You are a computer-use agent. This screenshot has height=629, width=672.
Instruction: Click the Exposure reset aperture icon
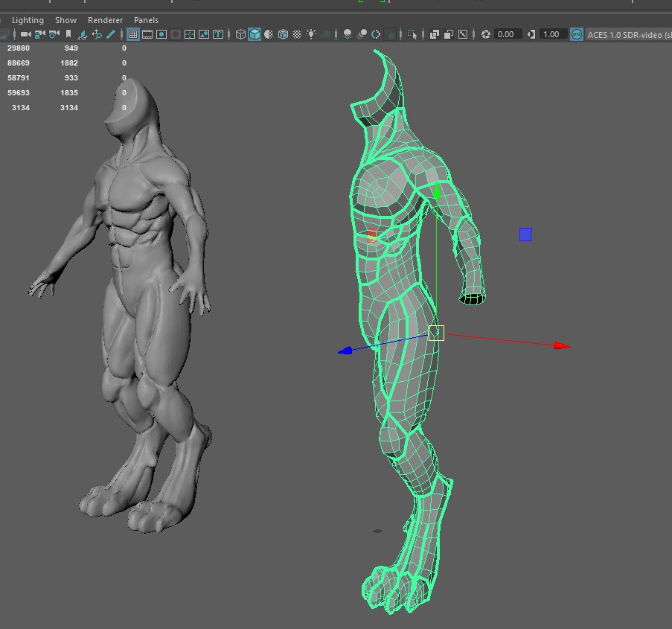click(485, 34)
